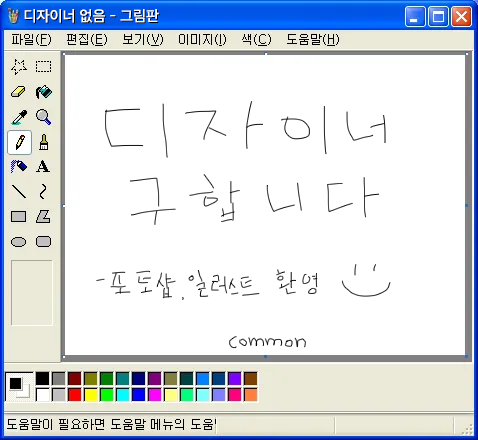Open the 도움말(H) menu

coord(313,40)
